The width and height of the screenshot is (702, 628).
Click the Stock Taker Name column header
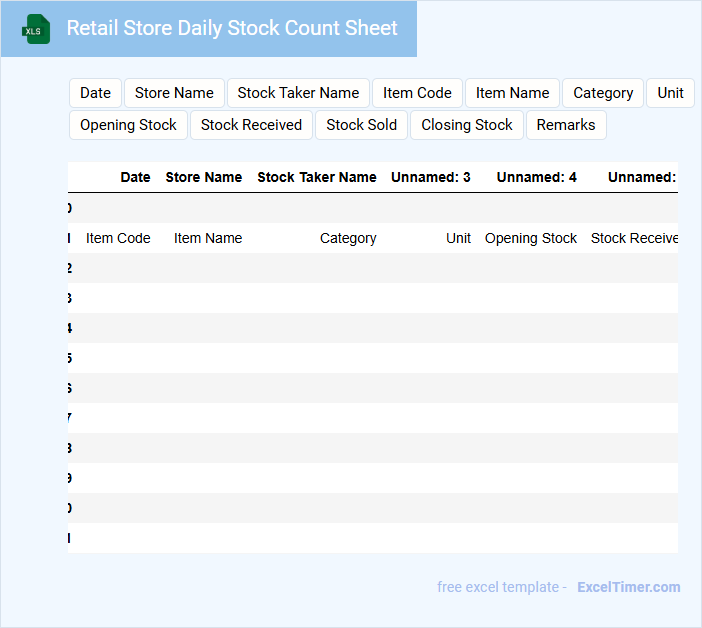coord(316,177)
